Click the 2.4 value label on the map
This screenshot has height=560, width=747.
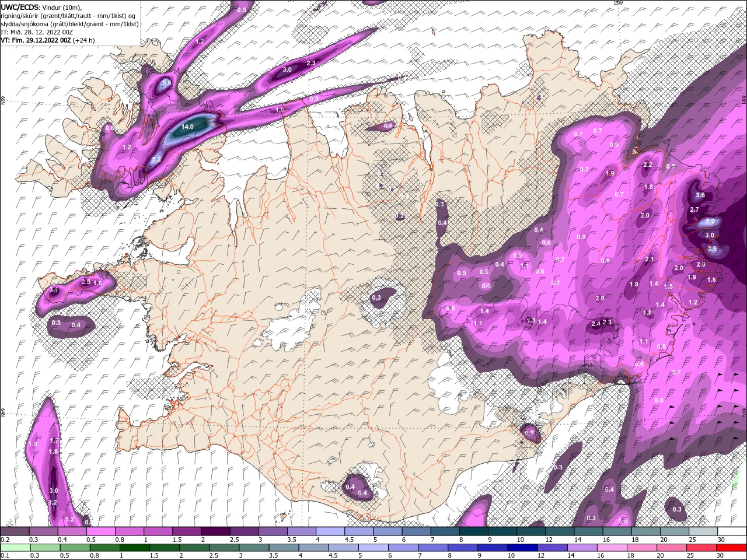pyautogui.click(x=596, y=324)
